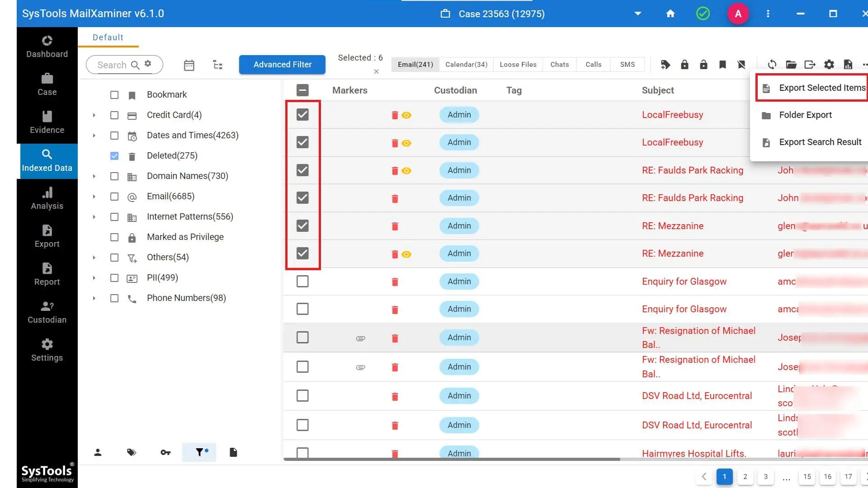Click the horizontal scrollbar under the table
The height and width of the screenshot is (488, 868).
click(452, 459)
